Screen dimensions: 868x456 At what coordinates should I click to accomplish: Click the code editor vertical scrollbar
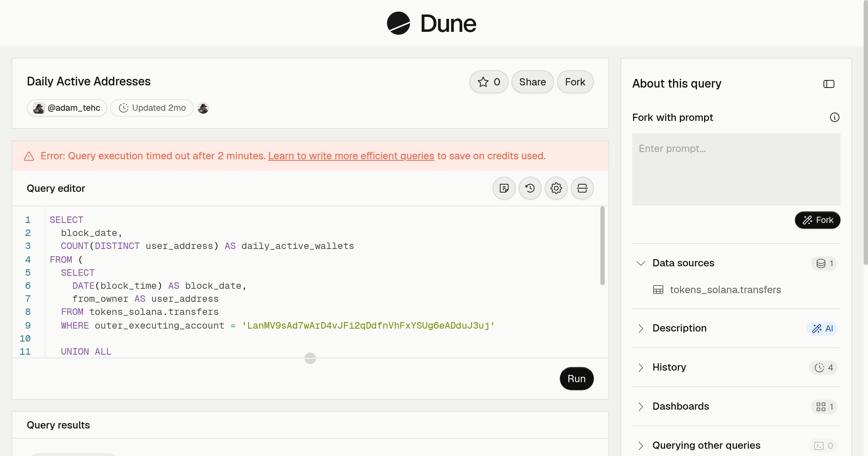[602, 246]
